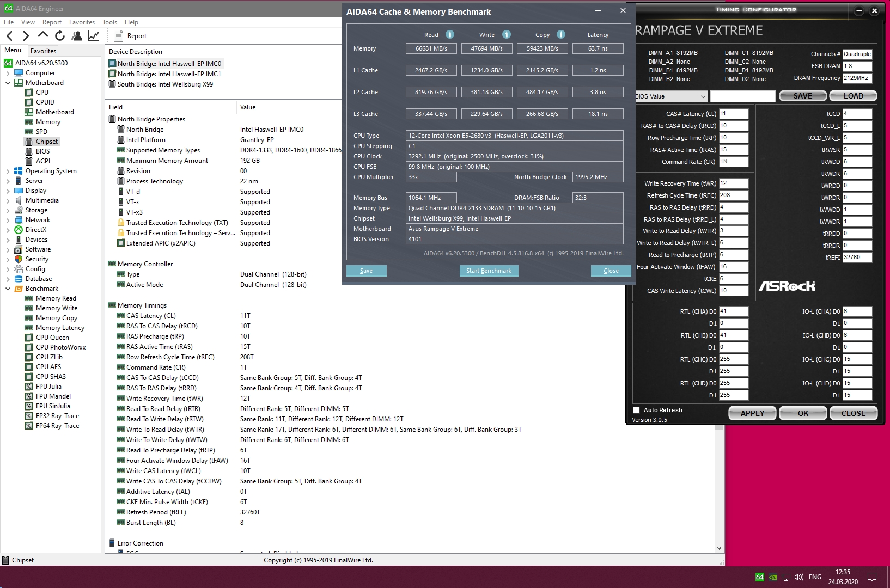The width and height of the screenshot is (890, 588).
Task: Expand the Server tree node
Action: 8,181
